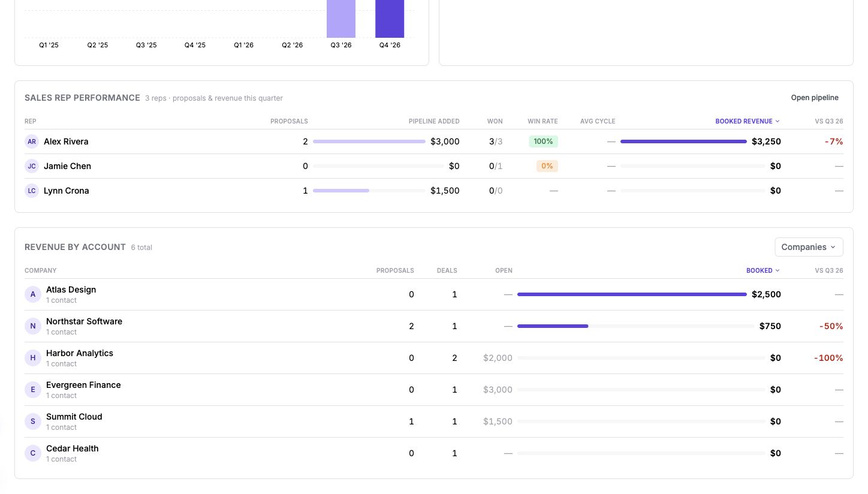Click the Summit Cloud avatar icon
Viewport: 868px width, 494px height.
tap(33, 421)
